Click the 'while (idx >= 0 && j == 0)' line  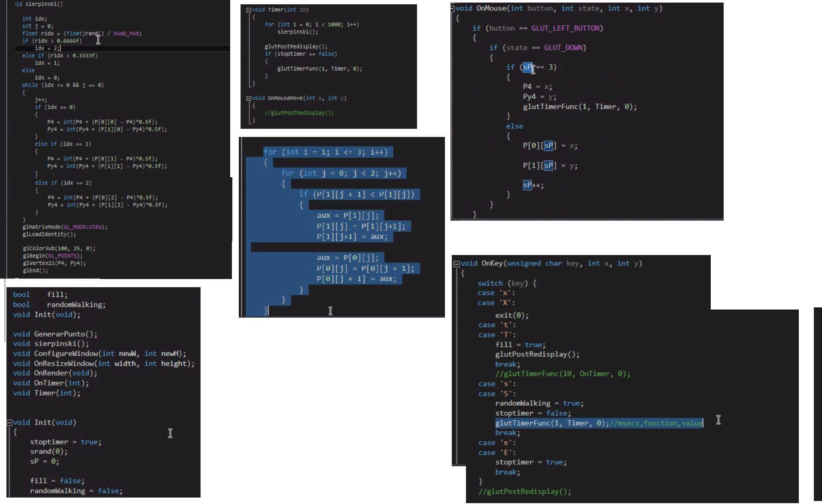(63, 85)
